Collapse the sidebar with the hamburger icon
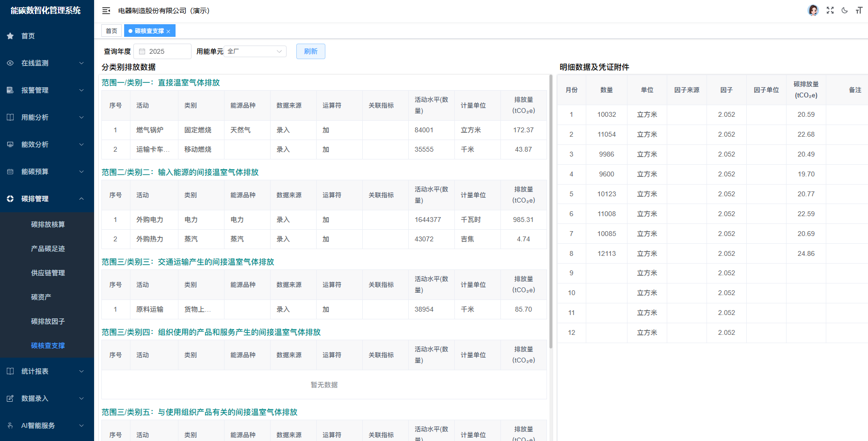Viewport: 868px width, 441px height. pyautogui.click(x=106, y=10)
